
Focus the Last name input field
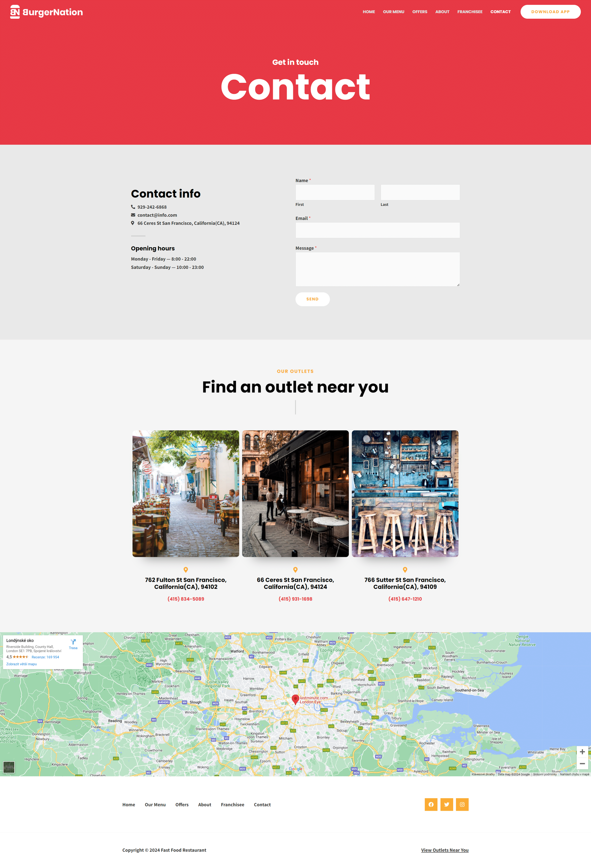coord(420,192)
